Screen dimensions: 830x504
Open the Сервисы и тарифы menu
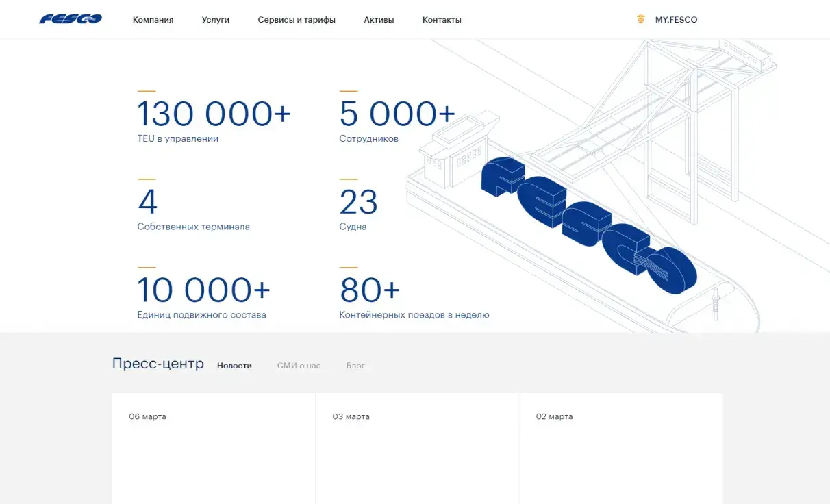(297, 20)
